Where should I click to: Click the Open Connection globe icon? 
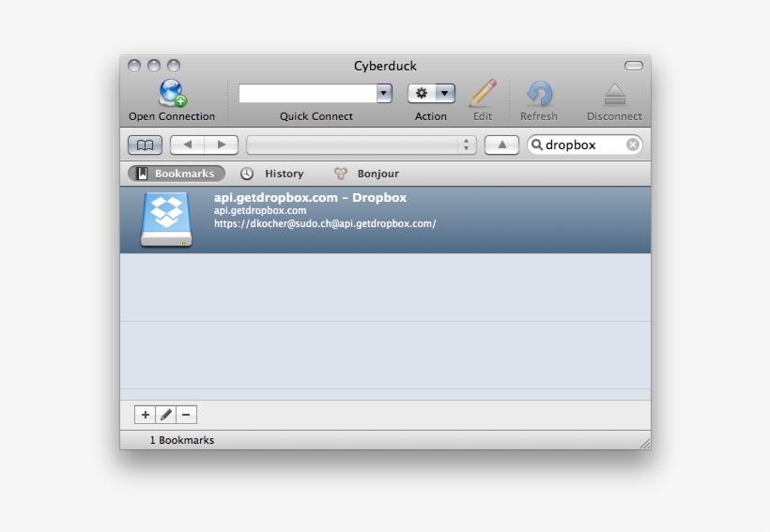[173, 93]
